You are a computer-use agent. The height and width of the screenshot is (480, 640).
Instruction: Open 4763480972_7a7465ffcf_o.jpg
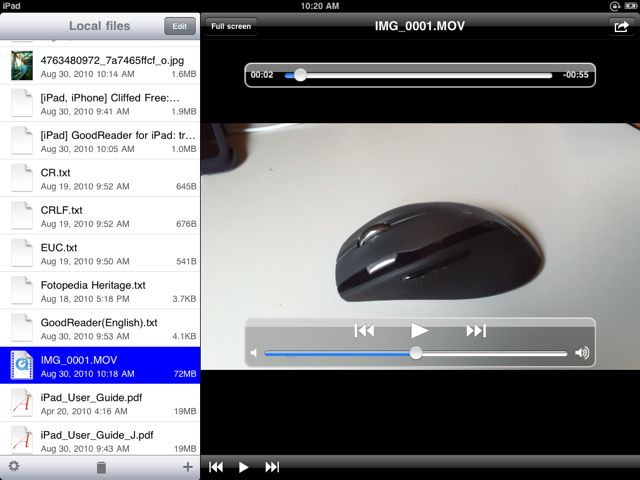tap(100, 66)
